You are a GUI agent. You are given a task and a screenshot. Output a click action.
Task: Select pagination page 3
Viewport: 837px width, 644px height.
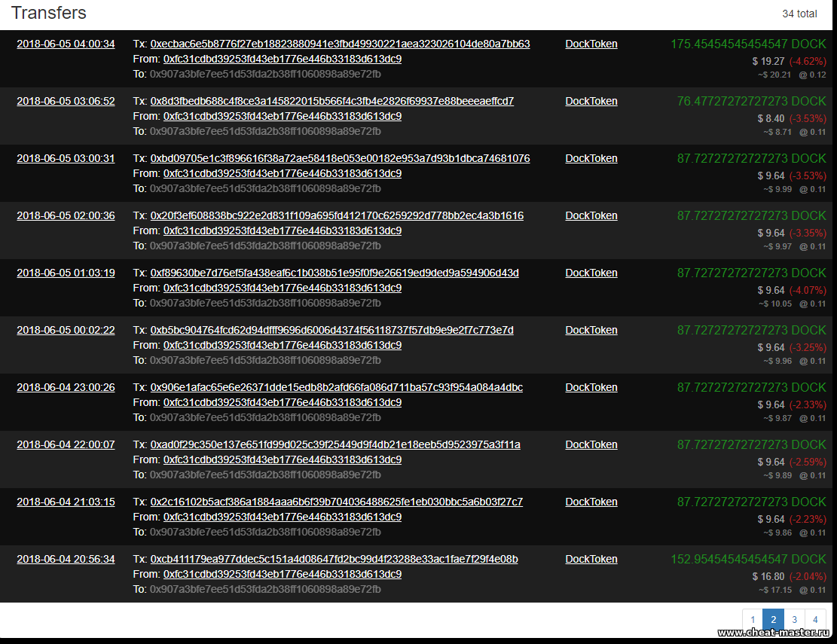(x=794, y=620)
